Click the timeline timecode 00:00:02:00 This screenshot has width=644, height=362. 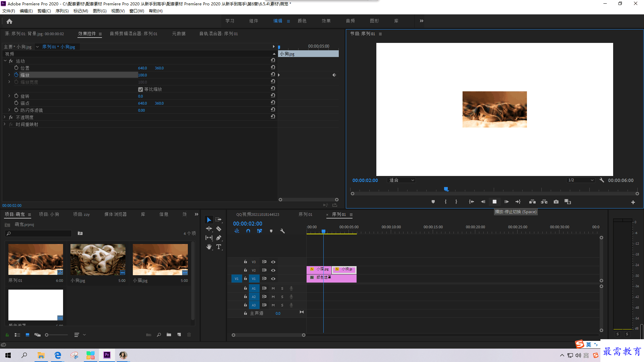pyautogui.click(x=248, y=224)
